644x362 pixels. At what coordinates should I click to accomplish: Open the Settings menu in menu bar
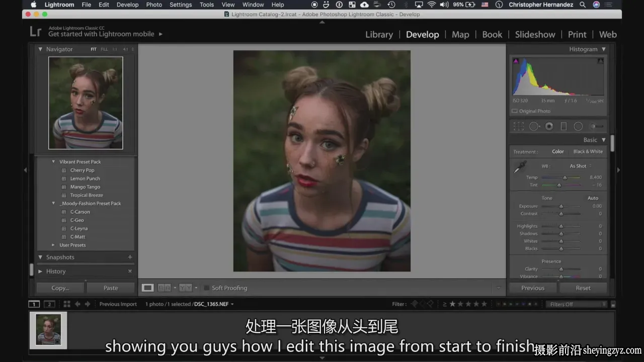(x=181, y=5)
